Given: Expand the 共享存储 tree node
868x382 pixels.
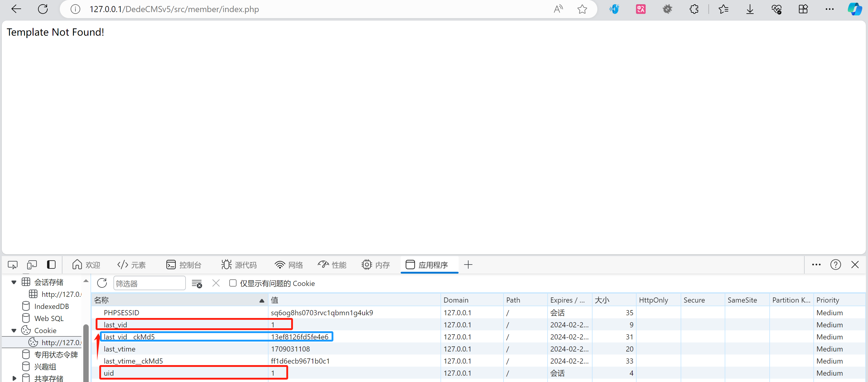Looking at the screenshot, I should pos(14,378).
